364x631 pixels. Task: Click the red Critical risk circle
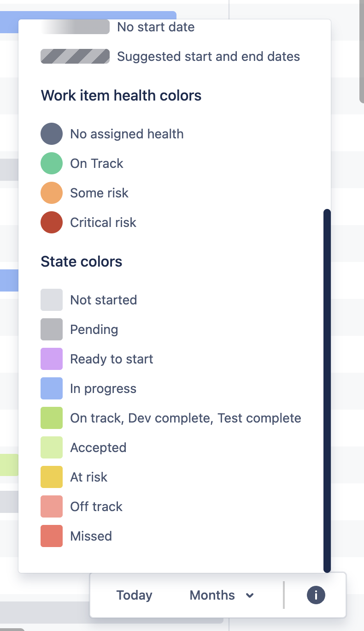pos(52,222)
